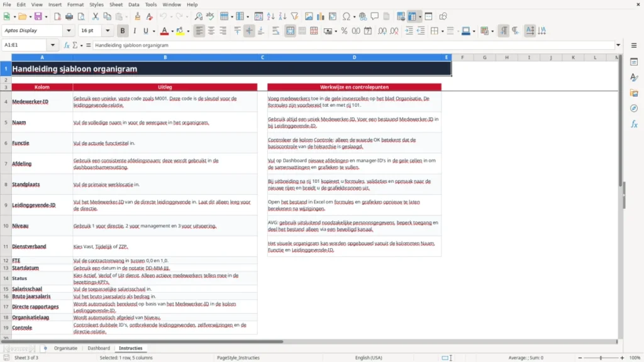Open background color dropdown arrow

click(188, 31)
